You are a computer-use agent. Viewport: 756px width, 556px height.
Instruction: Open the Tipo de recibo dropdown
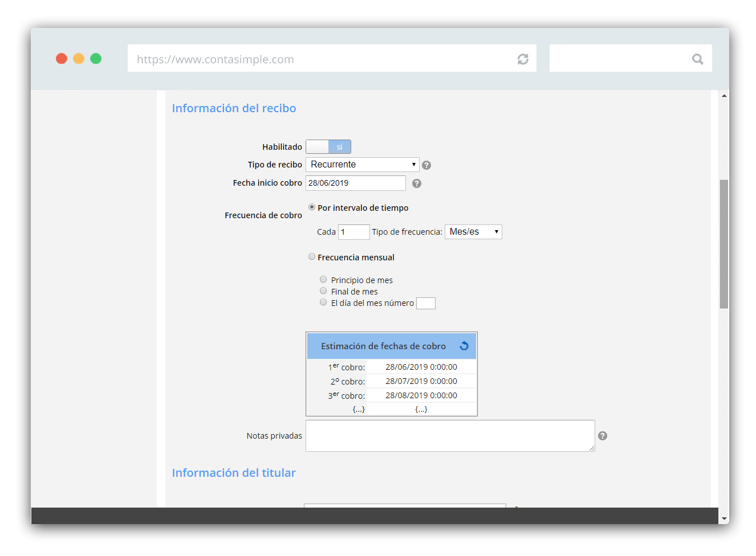tap(362, 165)
